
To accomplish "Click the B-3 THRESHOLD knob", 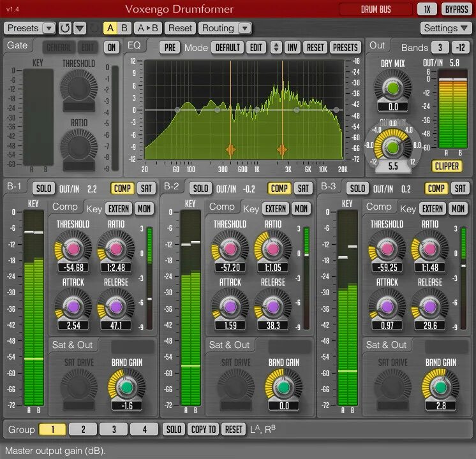I will 387,249.
